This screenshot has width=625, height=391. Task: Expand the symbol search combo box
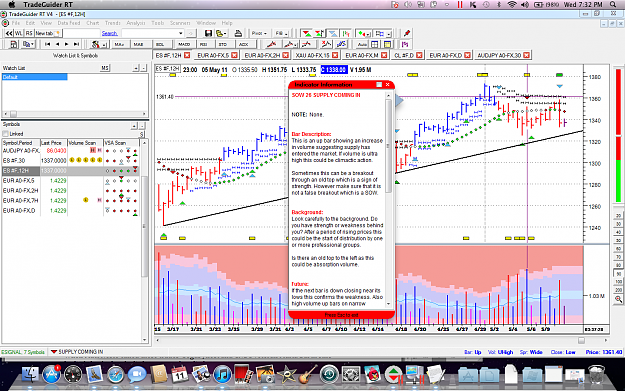181,33
